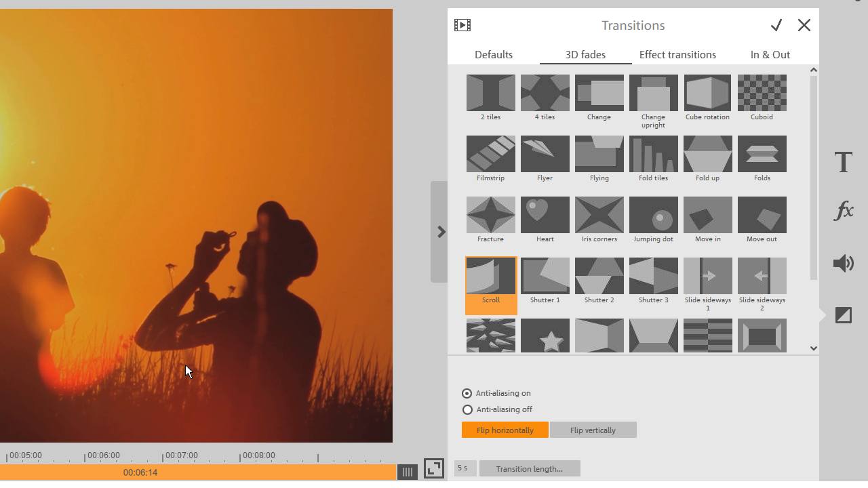The image size is (868, 488).
Task: Toggle fullscreen preview icon
Action: [434, 468]
